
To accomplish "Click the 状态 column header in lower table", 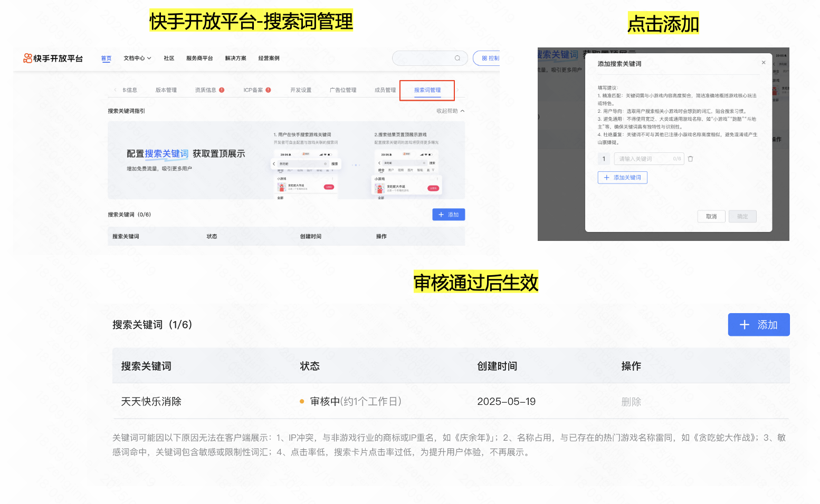I will (310, 366).
